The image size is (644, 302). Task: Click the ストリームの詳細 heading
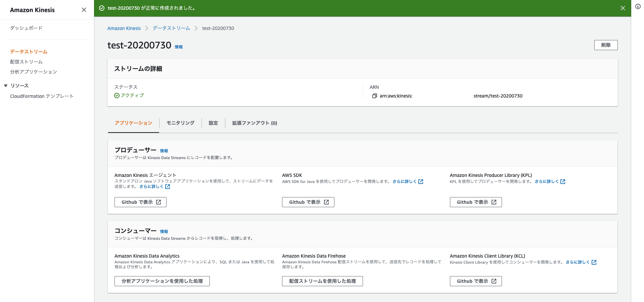pyautogui.click(x=138, y=69)
